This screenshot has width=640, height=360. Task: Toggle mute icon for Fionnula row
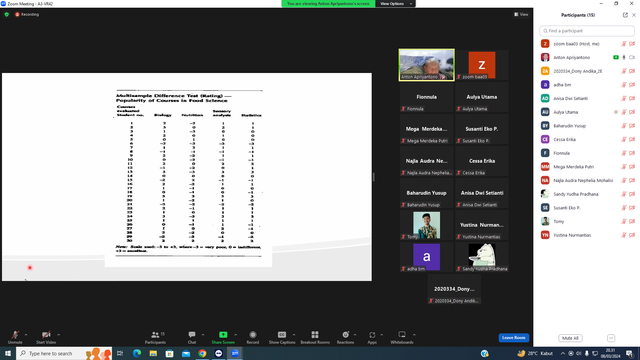click(624, 153)
